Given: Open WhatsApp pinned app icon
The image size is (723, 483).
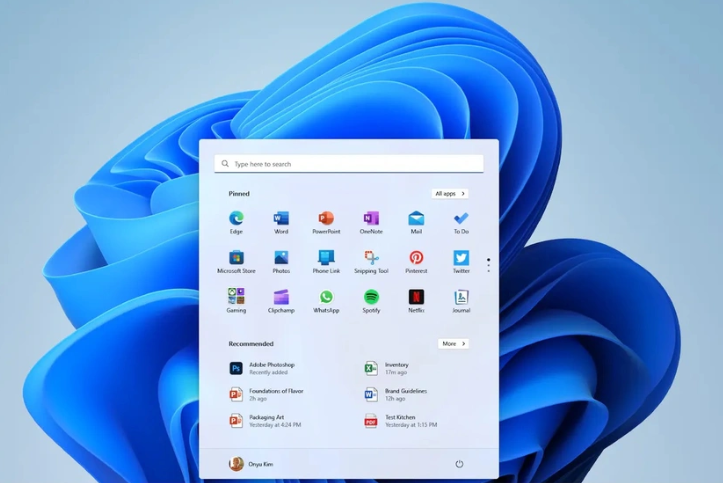Looking at the screenshot, I should [326, 297].
